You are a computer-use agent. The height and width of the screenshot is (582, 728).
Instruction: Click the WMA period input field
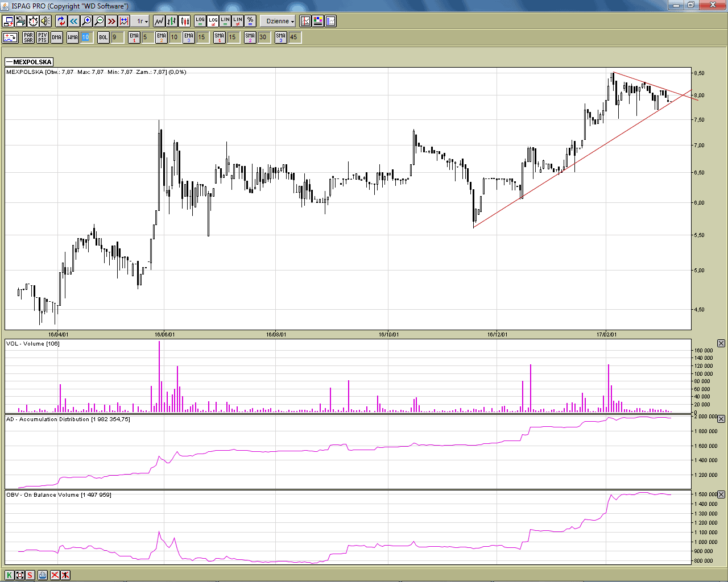[85, 38]
